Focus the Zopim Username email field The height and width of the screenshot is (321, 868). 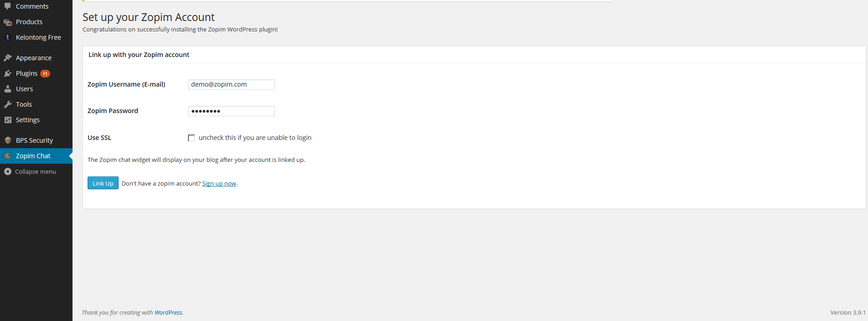coord(232,84)
